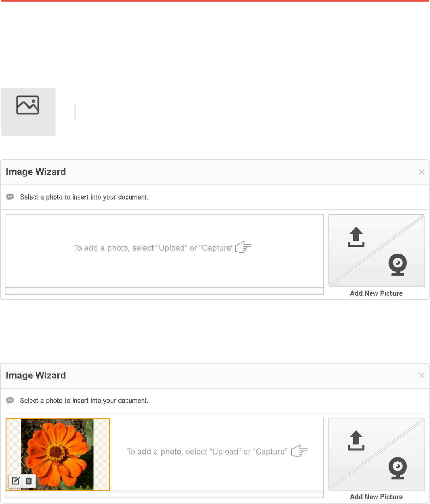Click the horizontal scrollbar under the empty gallery

pos(164,291)
